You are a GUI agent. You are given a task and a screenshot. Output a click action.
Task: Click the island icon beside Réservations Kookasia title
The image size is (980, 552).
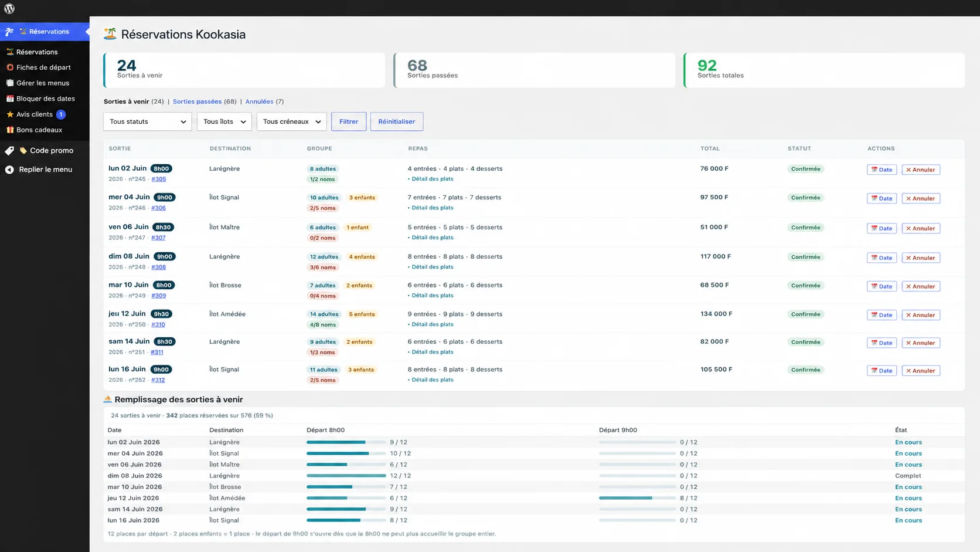[110, 34]
